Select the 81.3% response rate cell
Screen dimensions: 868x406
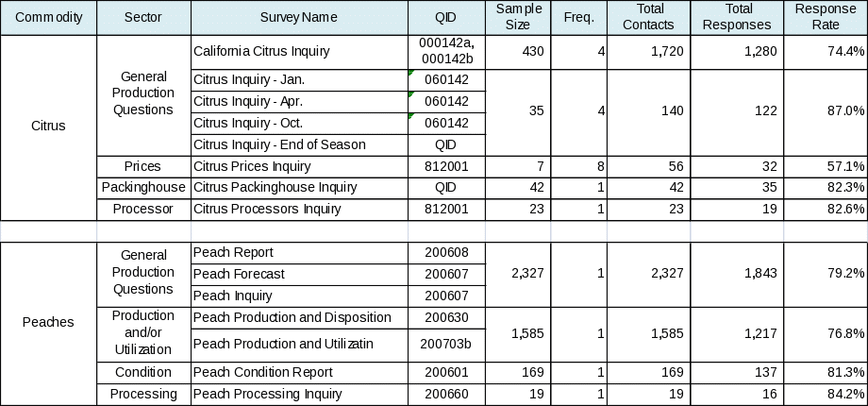pyautogui.click(x=826, y=373)
